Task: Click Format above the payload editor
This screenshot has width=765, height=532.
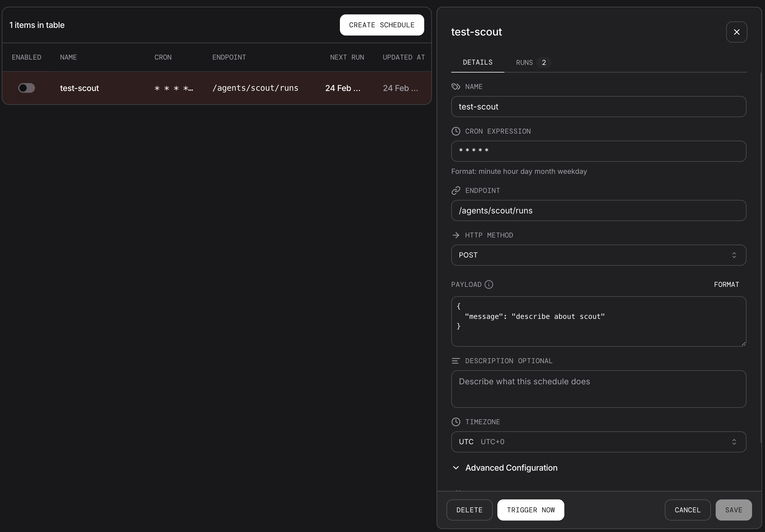Action: pos(726,284)
